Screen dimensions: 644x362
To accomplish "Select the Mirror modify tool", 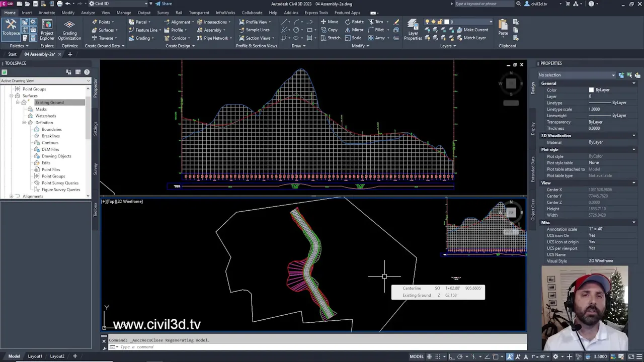I will pyautogui.click(x=354, y=30).
